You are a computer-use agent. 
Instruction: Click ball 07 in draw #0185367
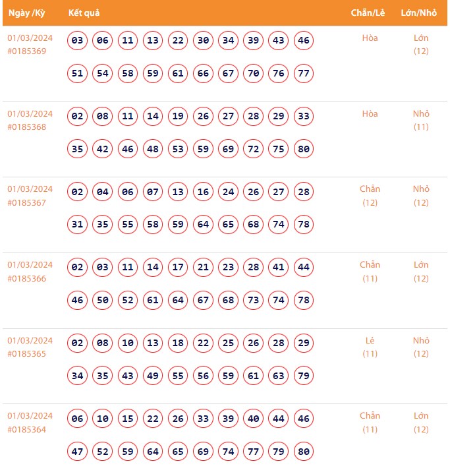point(153,193)
